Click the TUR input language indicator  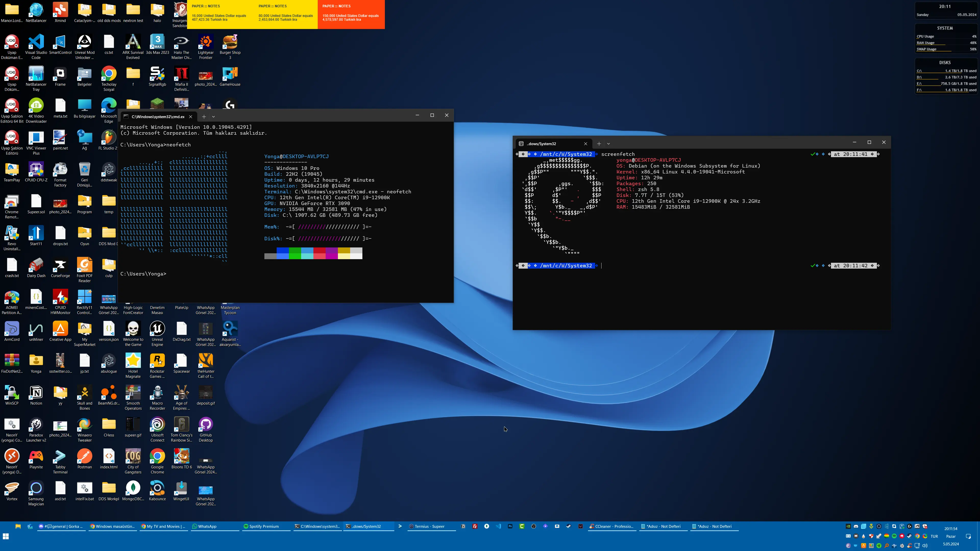(934, 536)
